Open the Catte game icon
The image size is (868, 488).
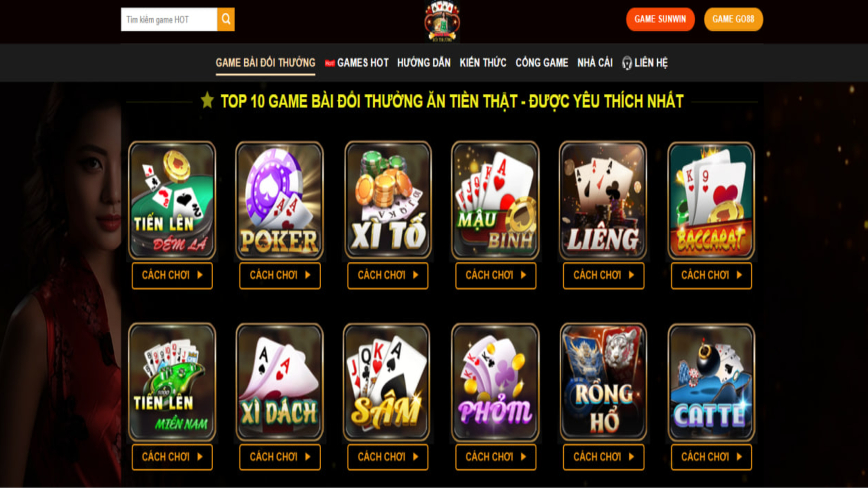click(x=711, y=382)
